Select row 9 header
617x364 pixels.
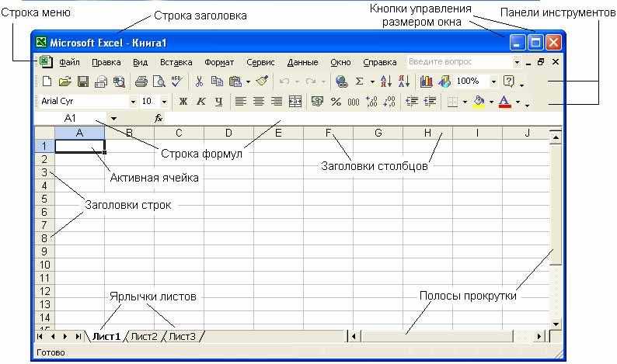pyautogui.click(x=44, y=251)
